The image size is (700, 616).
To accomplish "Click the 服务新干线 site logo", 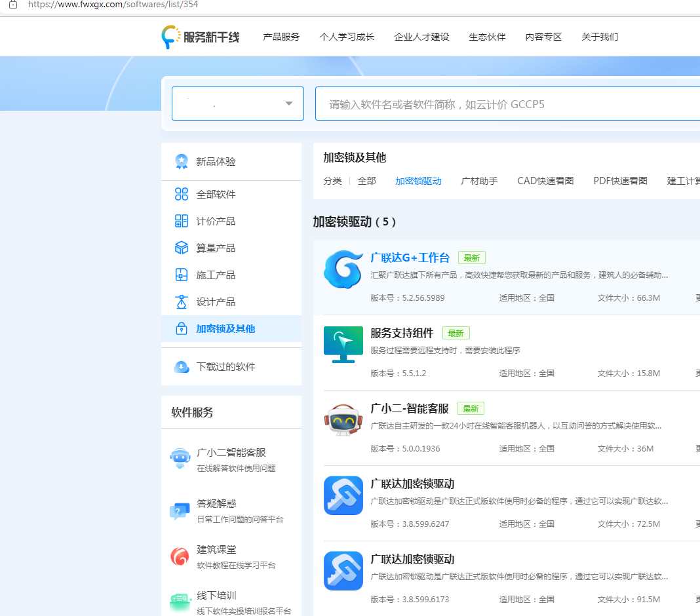I will click(x=201, y=37).
